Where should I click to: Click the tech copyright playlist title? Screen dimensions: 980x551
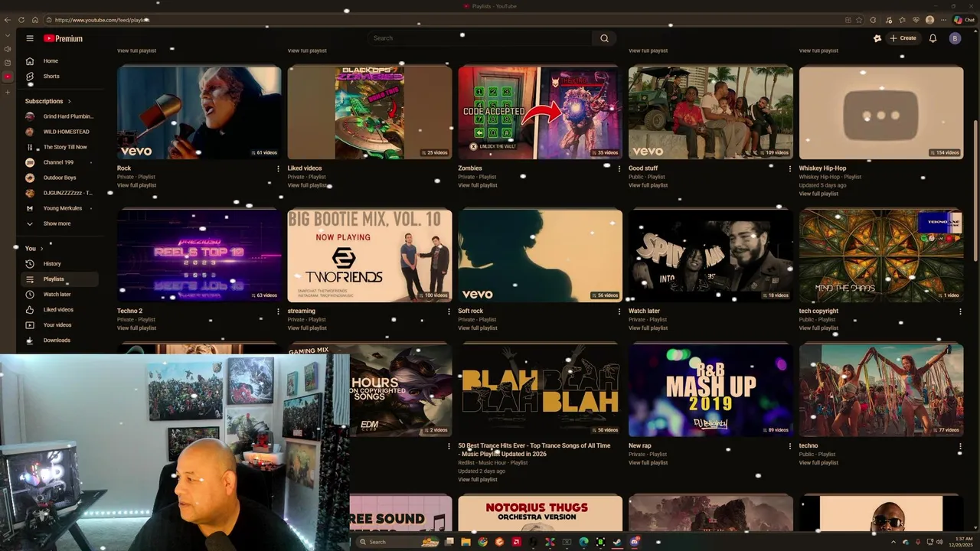tap(818, 311)
